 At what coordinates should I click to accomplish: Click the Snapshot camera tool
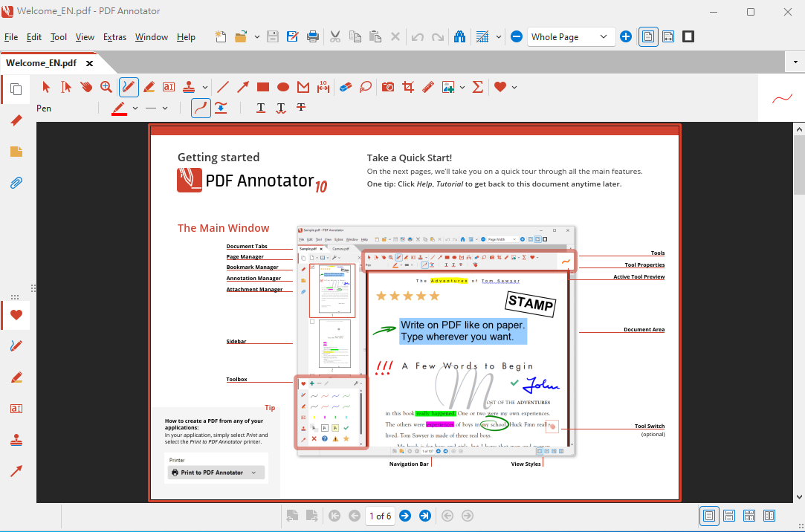[x=388, y=87]
